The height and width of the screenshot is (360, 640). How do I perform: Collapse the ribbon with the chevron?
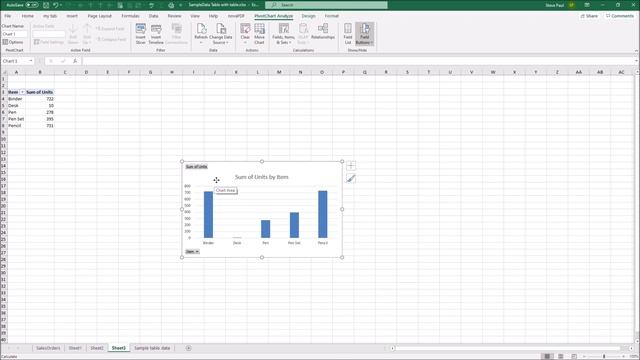(x=636, y=51)
